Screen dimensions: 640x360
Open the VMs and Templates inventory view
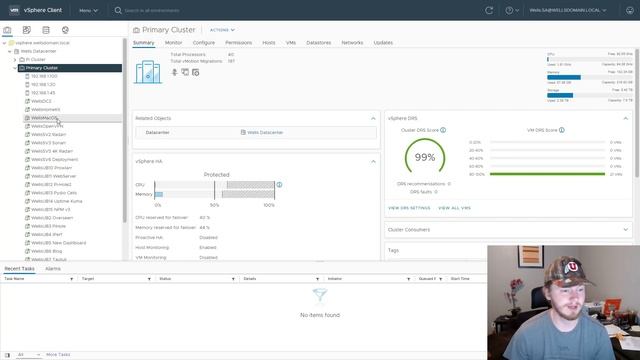coord(27,30)
